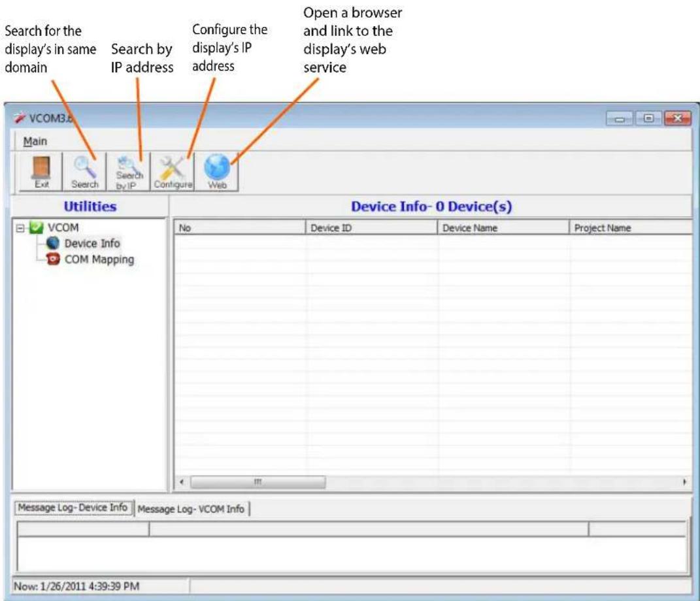700x601 pixels.
Task: Switch to Message Log- Device Info tab
Action: 73,508
